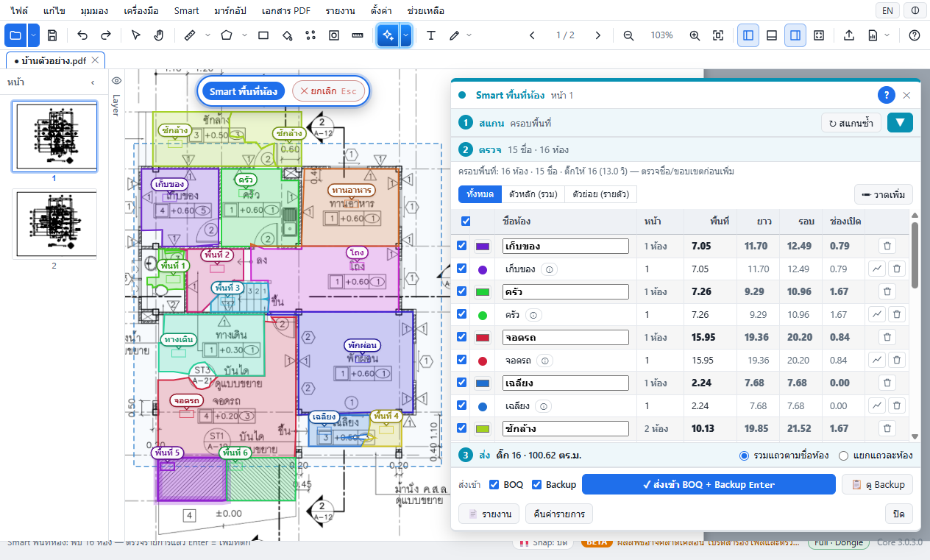Image resolution: width=930 pixels, height=560 pixels.
Task: Click the purple swatch for เก็บของ
Action: coord(483,246)
